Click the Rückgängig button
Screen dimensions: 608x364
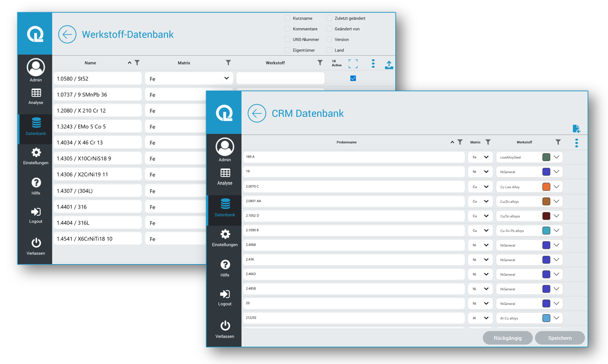(x=508, y=338)
